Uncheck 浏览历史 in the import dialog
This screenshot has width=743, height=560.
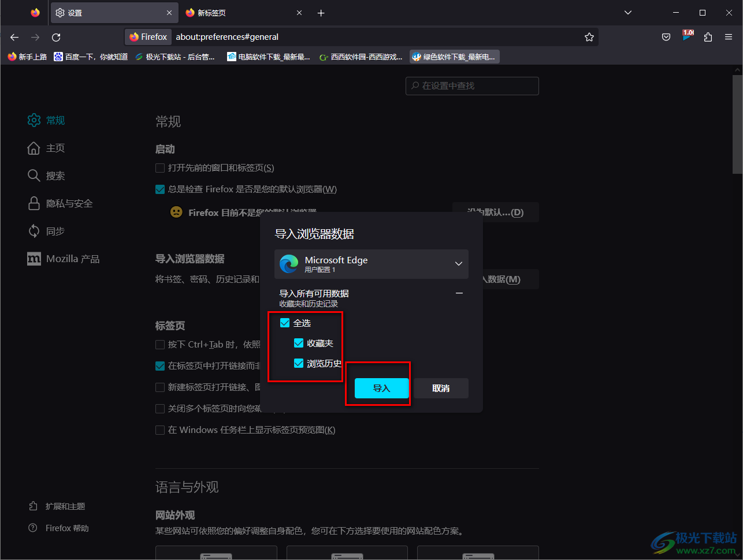299,363
